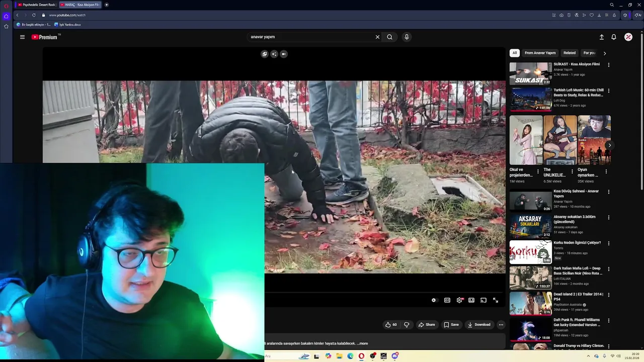Open player settings gear
Viewport: 644px width, 362px height.
tap(459, 300)
